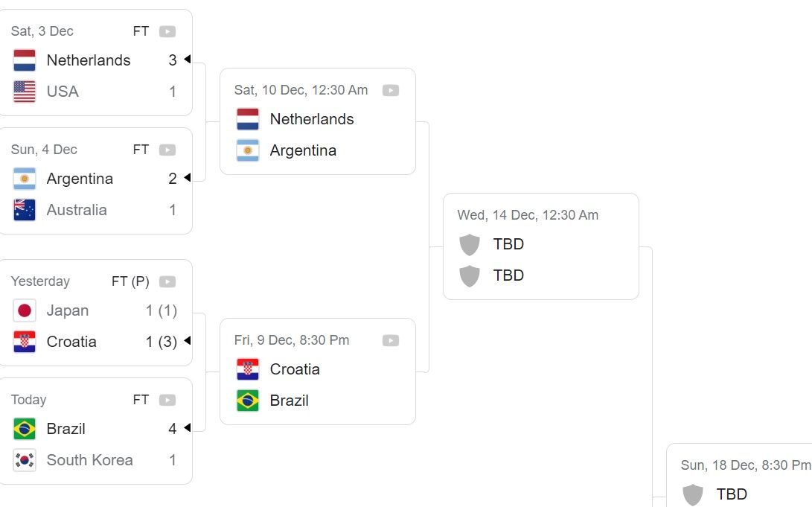Open the video icon on the Netherlands vs Argentina semifinal
This screenshot has height=507, width=812.
(x=391, y=89)
